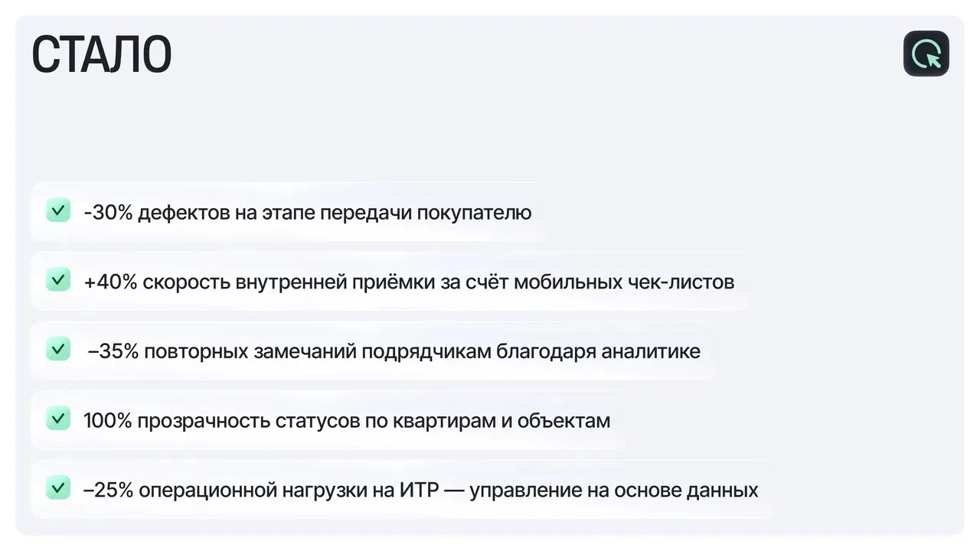Click the '–35%' figure
Screen dimensions: 980x551
(113, 351)
